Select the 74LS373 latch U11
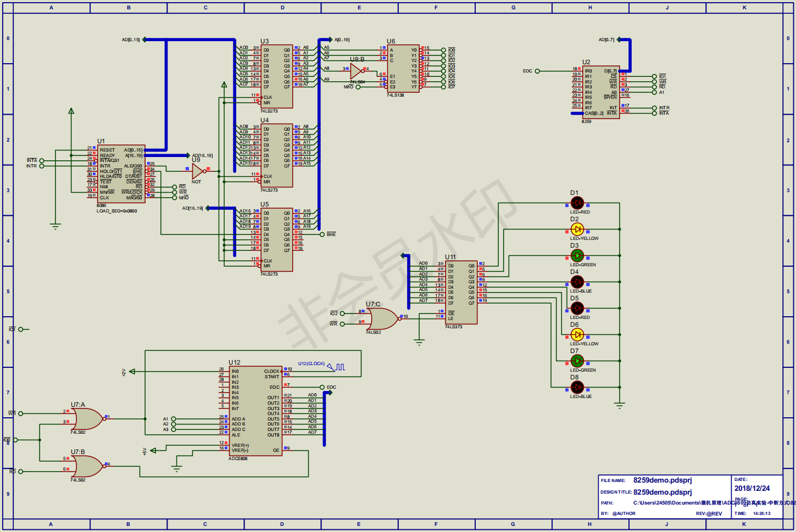This screenshot has width=796, height=532. tap(460, 291)
